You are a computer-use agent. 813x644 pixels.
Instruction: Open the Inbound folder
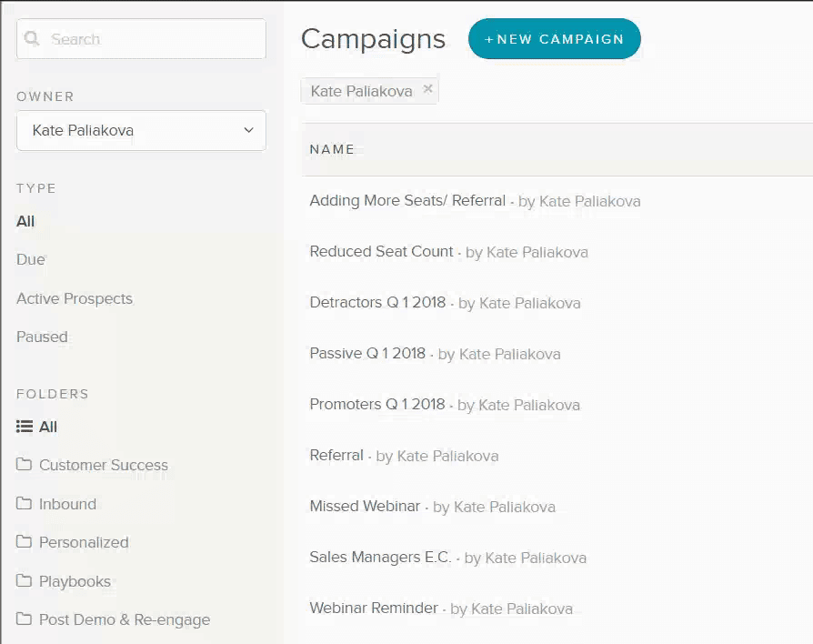(x=68, y=504)
